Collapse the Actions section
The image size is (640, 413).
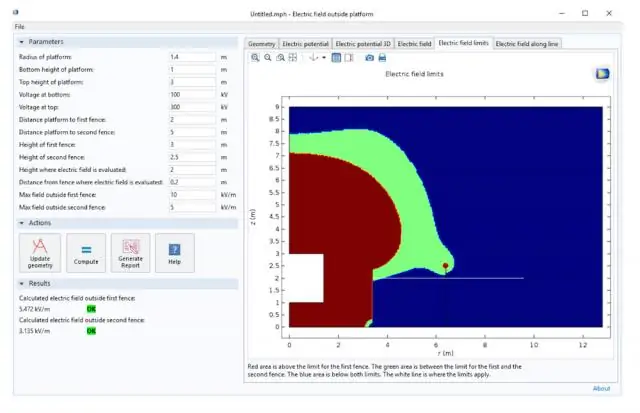point(22,223)
